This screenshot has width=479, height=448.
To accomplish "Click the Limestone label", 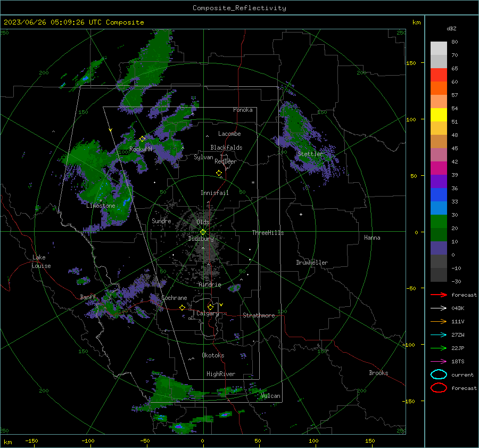I will coord(101,206).
